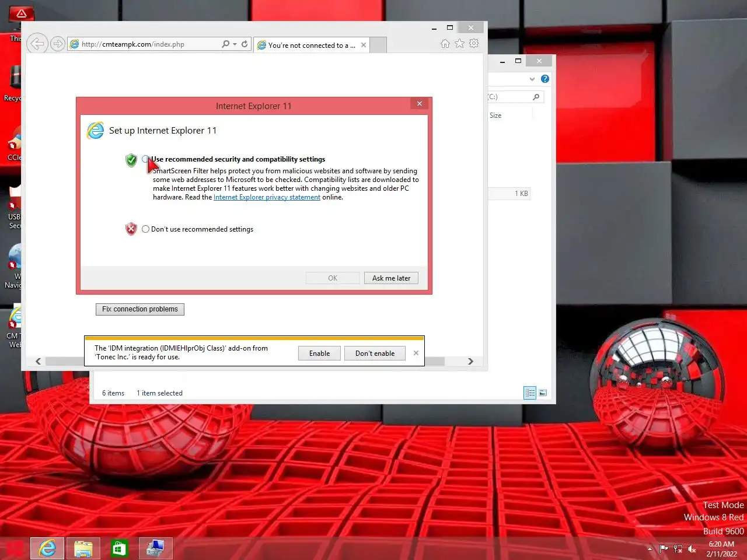The image size is (747, 560).
Task: Open the address bar autocomplete dropdown
Action: click(x=235, y=44)
